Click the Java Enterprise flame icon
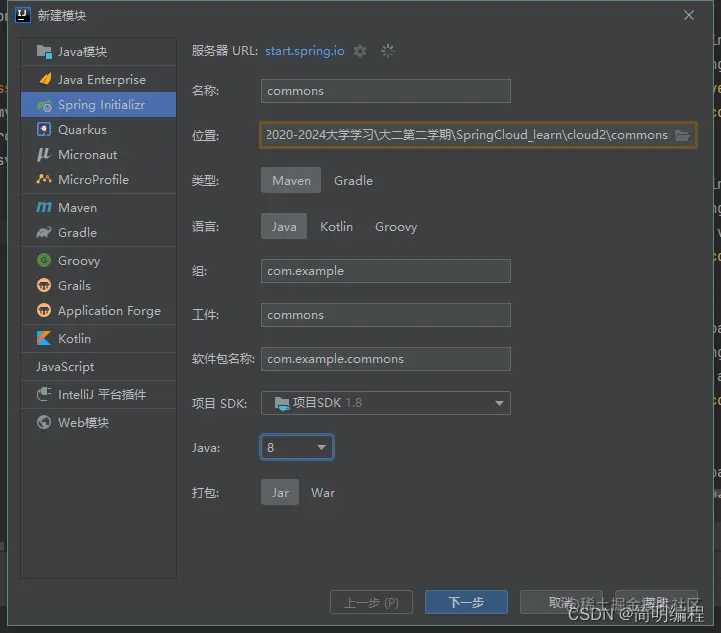Viewport: 721px width, 633px height. 45,79
